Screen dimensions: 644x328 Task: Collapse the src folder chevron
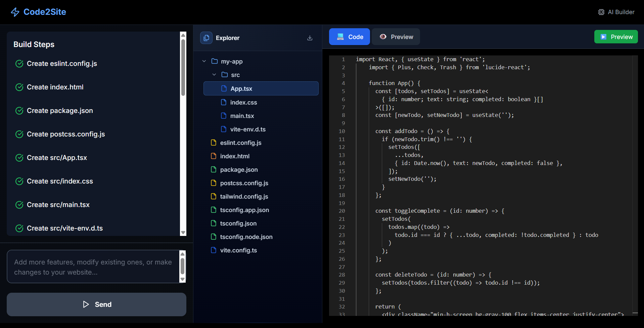click(214, 75)
